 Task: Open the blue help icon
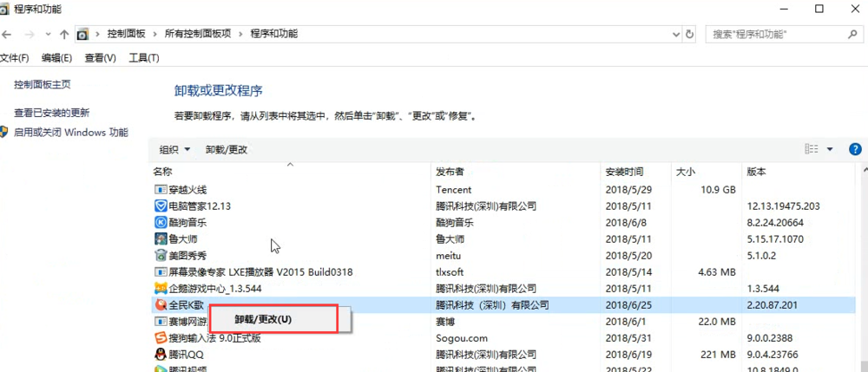pos(855,149)
